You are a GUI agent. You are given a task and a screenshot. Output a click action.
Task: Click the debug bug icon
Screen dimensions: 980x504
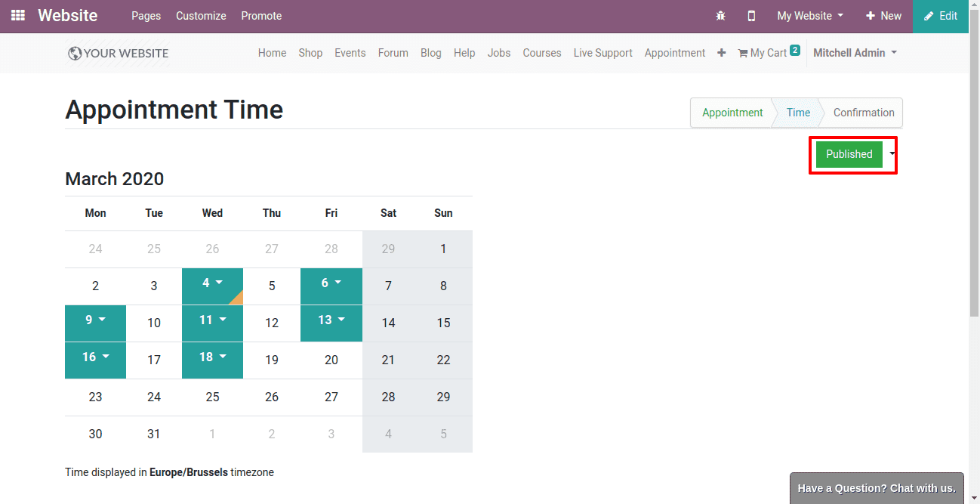720,16
